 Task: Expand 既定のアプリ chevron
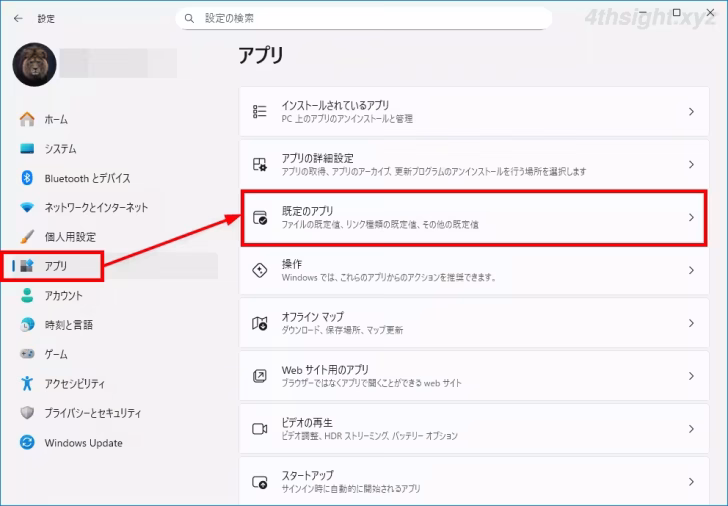tap(691, 217)
